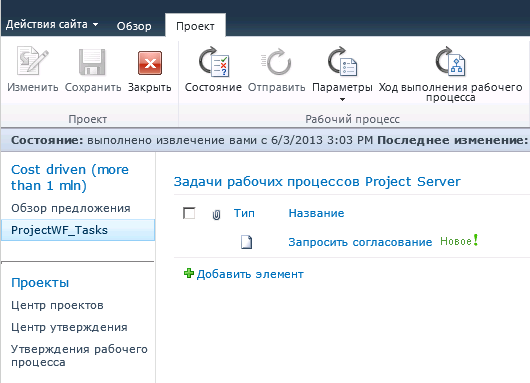Select the Проект ribbon tab
Image resolution: width=530 pixels, height=383 pixels.
(195, 26)
